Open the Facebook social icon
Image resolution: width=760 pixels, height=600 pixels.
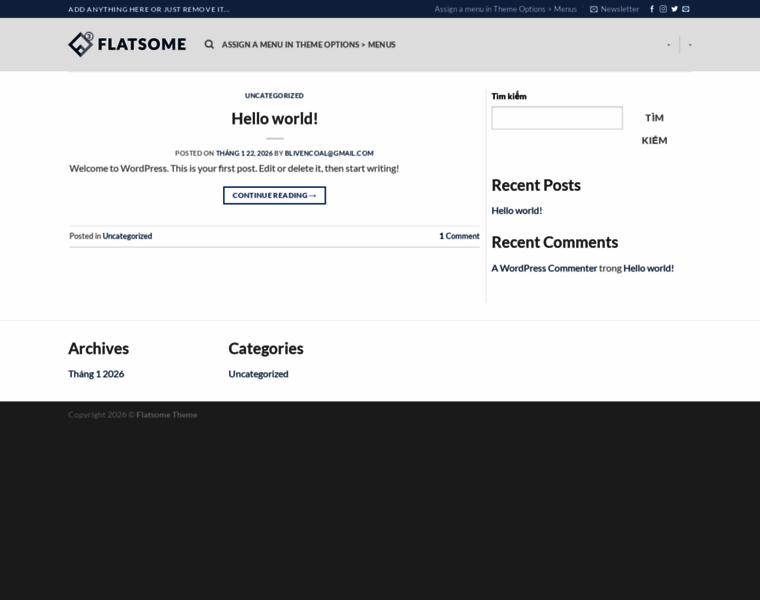pyautogui.click(x=652, y=9)
